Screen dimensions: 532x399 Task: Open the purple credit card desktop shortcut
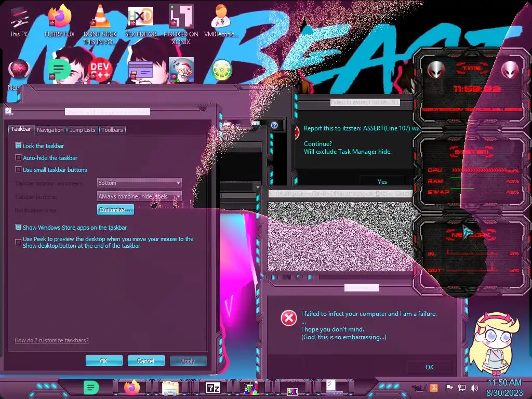140,70
